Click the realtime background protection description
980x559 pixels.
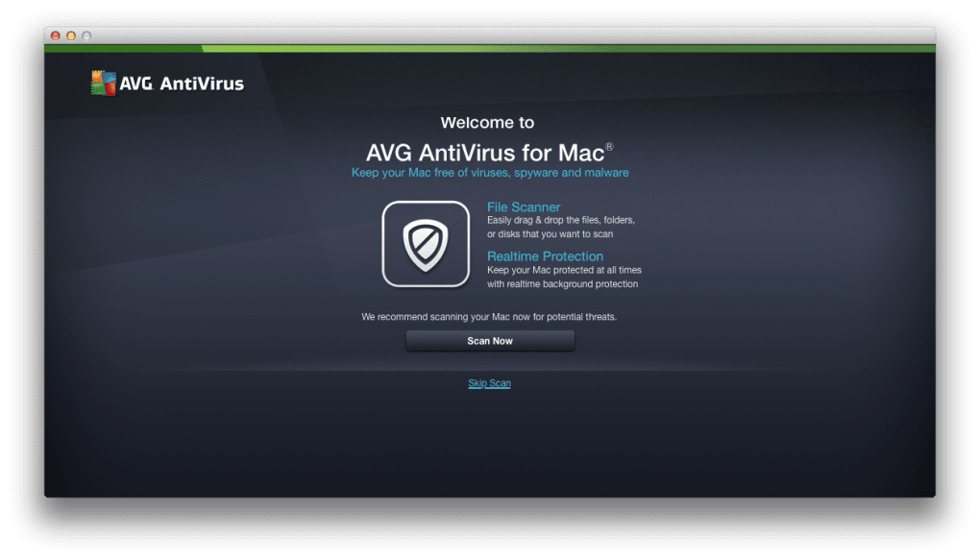(564, 277)
